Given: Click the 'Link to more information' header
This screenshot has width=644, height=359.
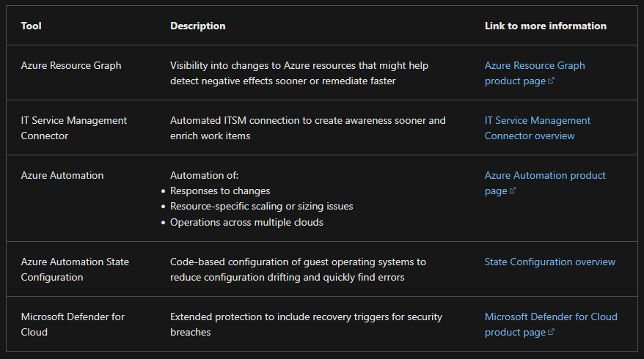Looking at the screenshot, I should point(546,26).
